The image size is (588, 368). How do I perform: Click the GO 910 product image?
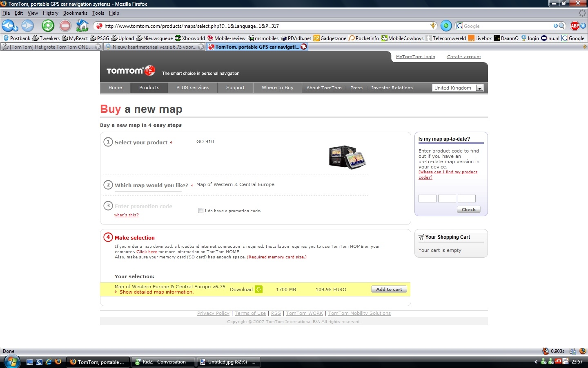pos(347,157)
